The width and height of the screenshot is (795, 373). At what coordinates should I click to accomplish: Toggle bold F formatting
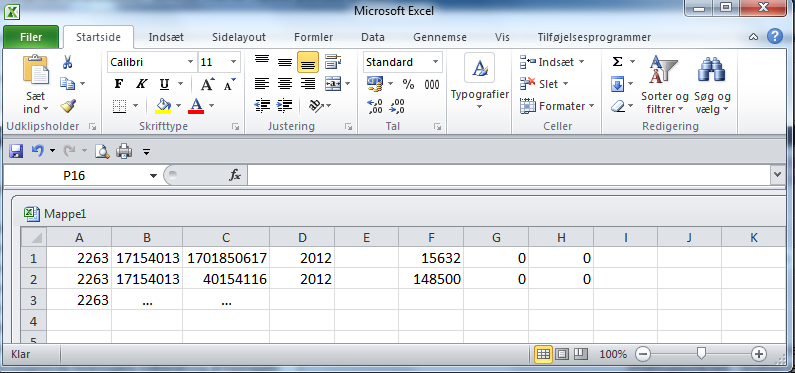(119, 84)
